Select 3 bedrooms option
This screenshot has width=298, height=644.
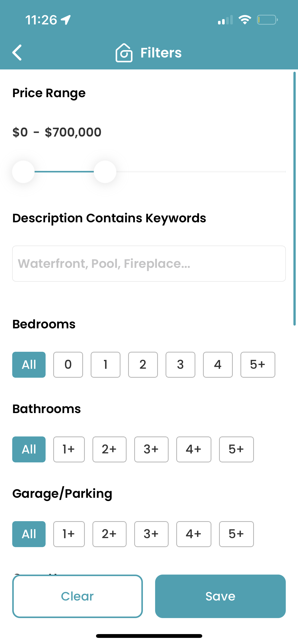180,365
